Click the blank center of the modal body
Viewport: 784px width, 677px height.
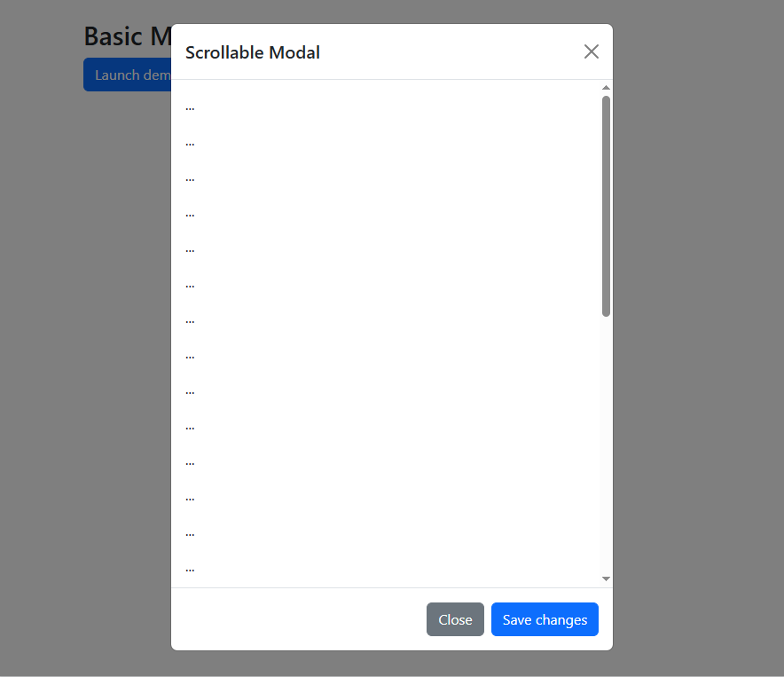(390, 337)
